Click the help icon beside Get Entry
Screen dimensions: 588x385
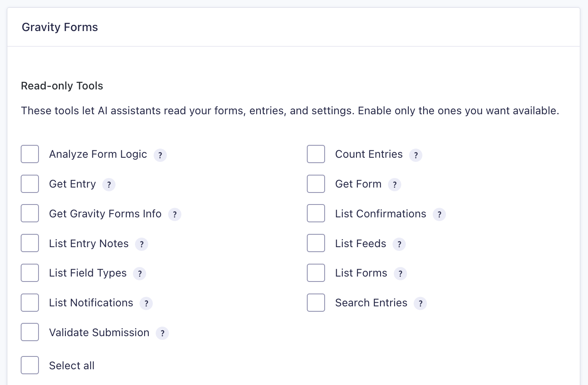pos(109,185)
